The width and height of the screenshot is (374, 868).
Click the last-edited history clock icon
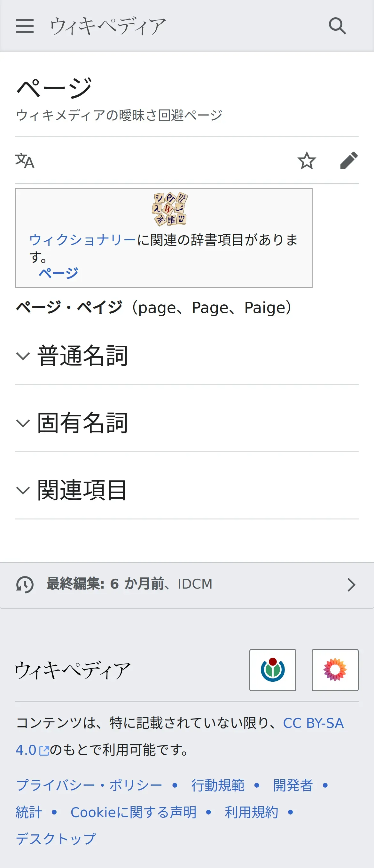[x=25, y=584]
